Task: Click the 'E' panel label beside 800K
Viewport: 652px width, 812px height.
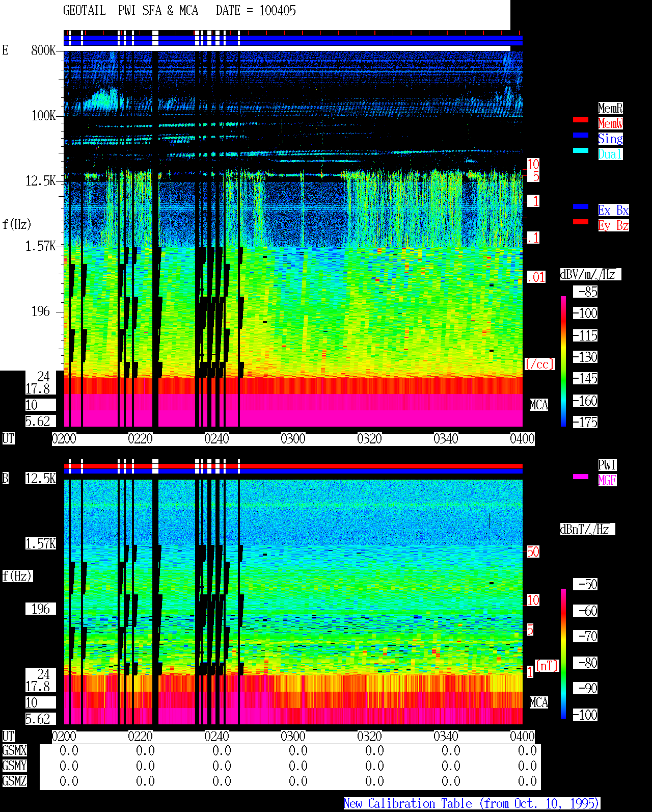Action: point(5,50)
